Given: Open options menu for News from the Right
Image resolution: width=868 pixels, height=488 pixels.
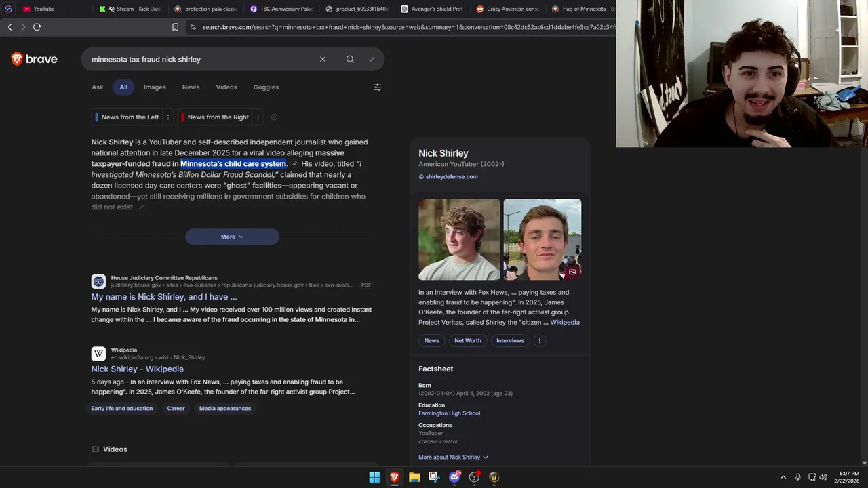Looking at the screenshot, I should [258, 117].
